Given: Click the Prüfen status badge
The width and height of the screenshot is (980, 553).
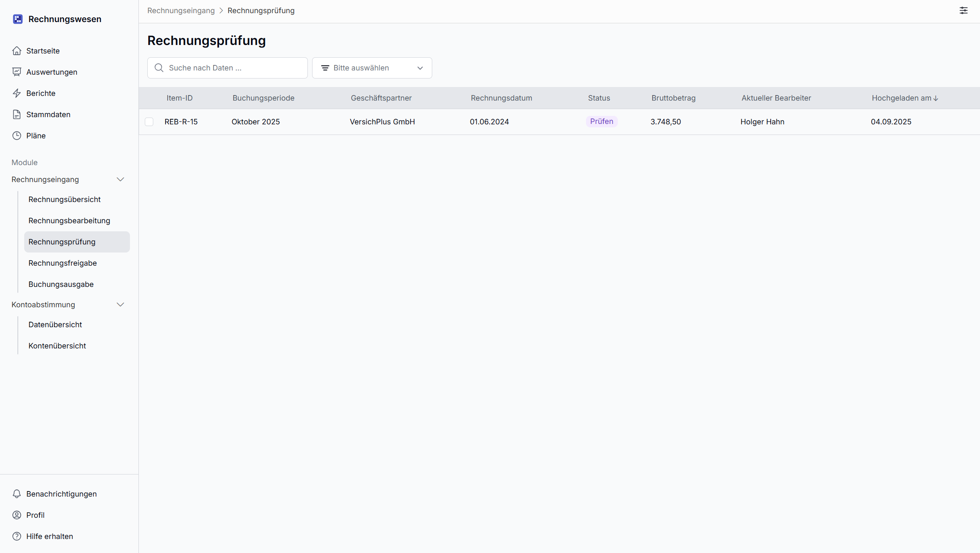Looking at the screenshot, I should (601, 122).
